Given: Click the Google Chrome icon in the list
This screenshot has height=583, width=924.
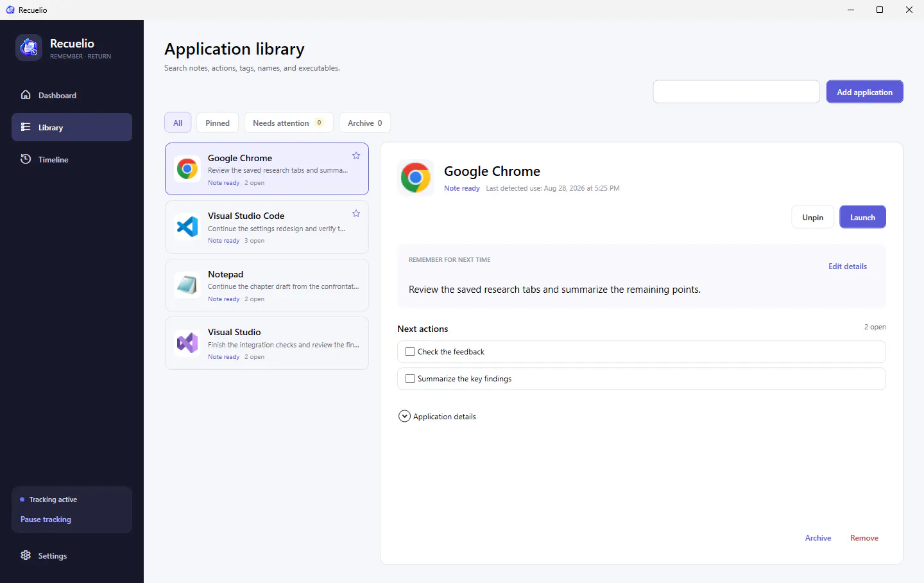Looking at the screenshot, I should tap(187, 169).
